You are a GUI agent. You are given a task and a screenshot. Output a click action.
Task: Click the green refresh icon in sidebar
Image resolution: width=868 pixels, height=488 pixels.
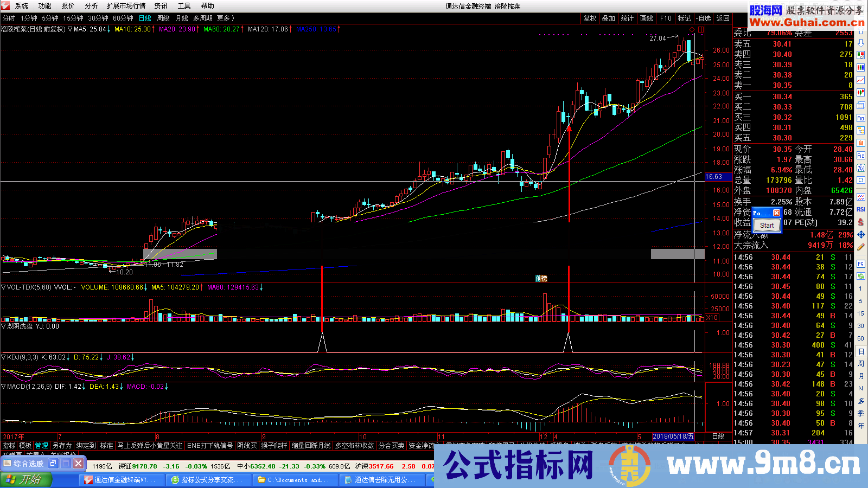tap(861, 276)
